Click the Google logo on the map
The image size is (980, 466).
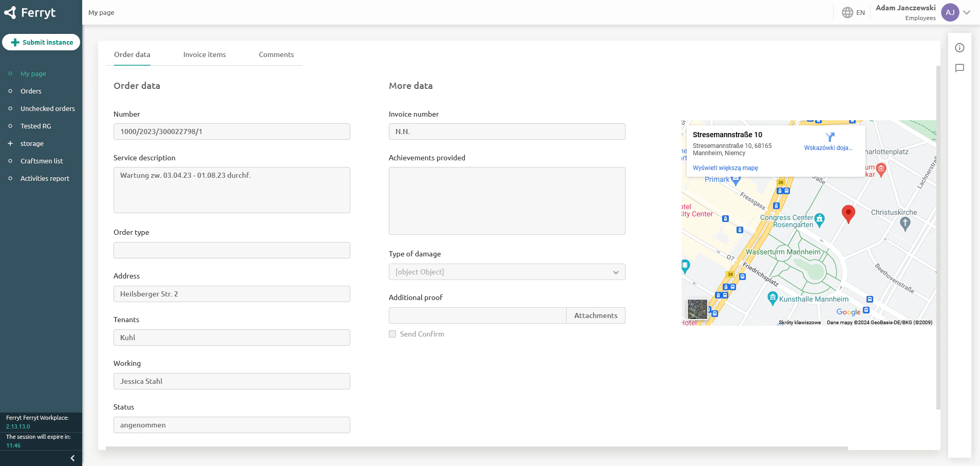tap(847, 312)
